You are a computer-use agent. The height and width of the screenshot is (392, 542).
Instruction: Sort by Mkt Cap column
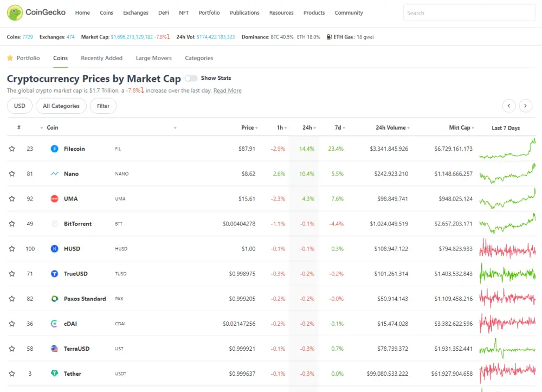coord(461,127)
